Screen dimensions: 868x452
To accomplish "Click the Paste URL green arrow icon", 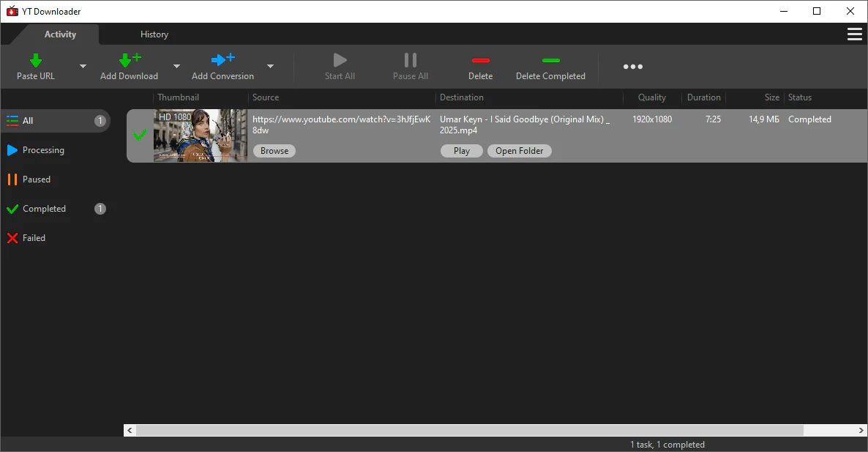I will 35,61.
